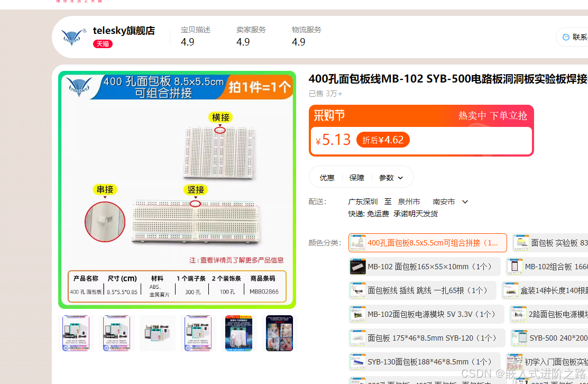Open the 保障 tab

coord(356,178)
